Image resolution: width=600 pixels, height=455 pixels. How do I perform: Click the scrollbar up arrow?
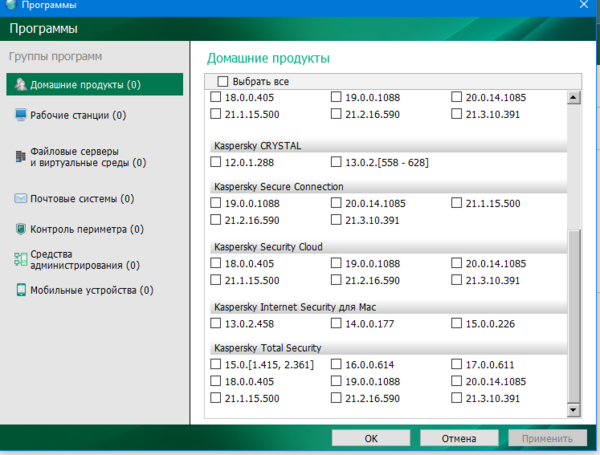tap(573, 98)
